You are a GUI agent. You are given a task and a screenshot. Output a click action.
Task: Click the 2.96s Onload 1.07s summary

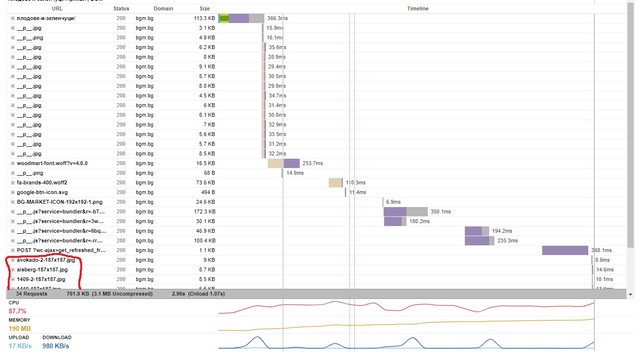[198, 294]
